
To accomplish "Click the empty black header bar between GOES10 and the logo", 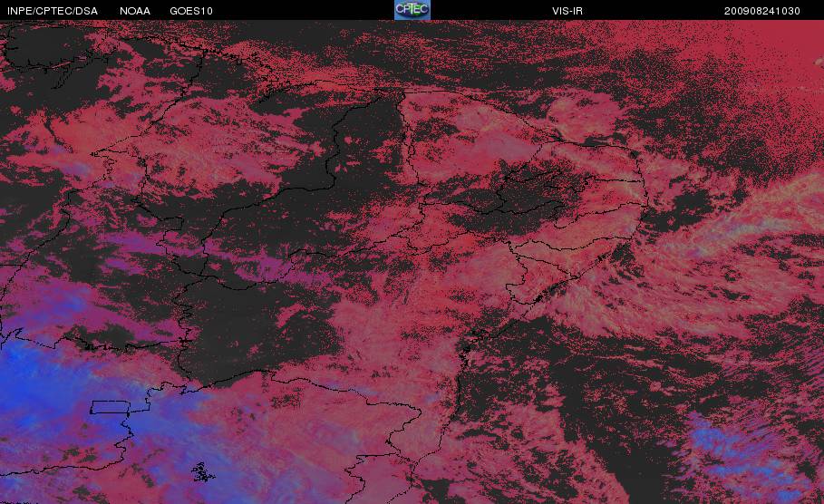I will [x=303, y=10].
